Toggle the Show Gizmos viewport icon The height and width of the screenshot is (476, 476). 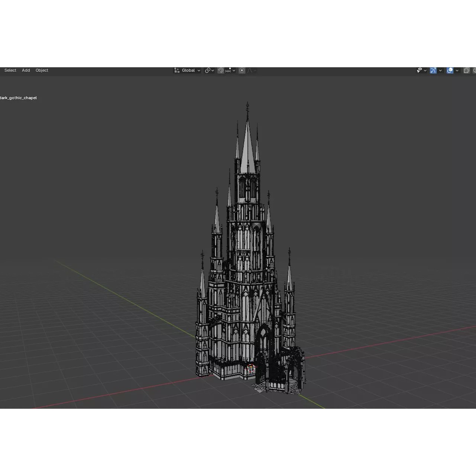click(433, 70)
